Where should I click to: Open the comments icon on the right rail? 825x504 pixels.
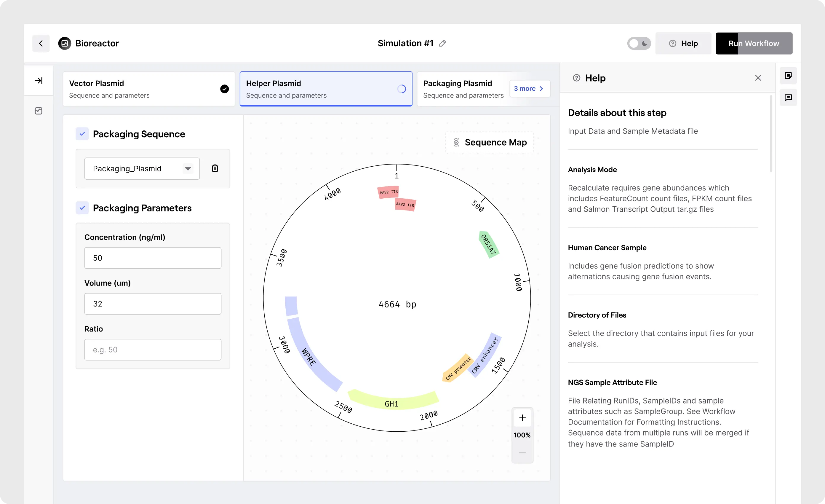point(788,98)
